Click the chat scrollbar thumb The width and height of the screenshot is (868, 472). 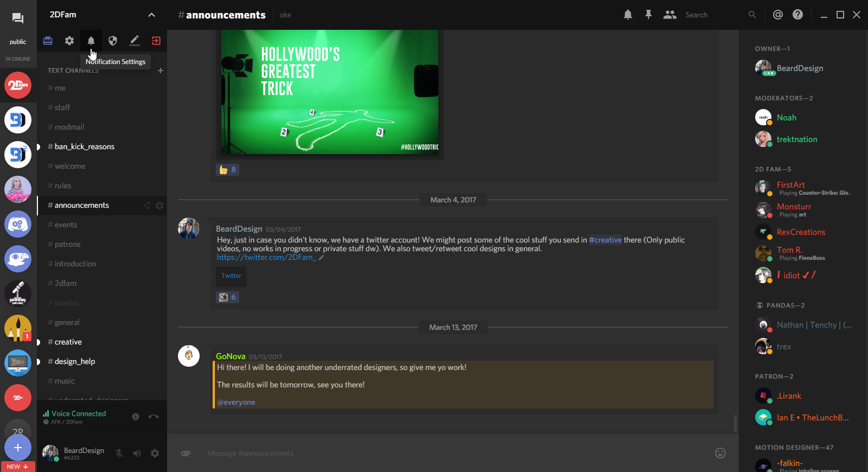click(x=735, y=423)
